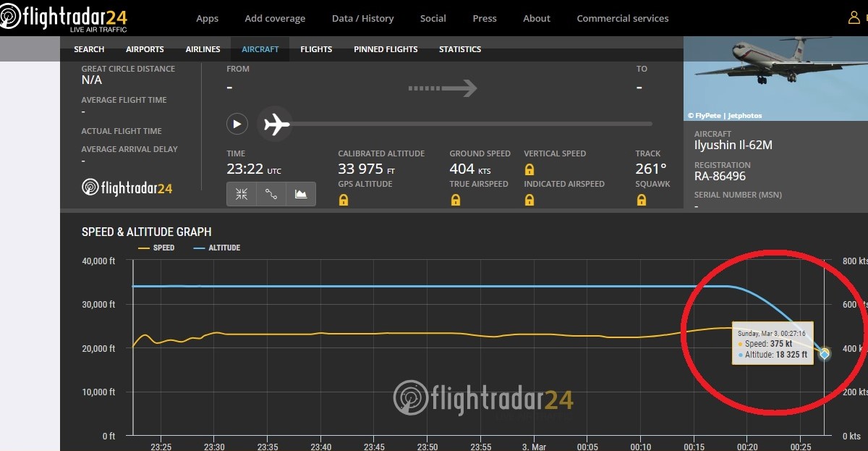Image resolution: width=868 pixels, height=451 pixels.
Task: Click the True Airspeed lock icon
Action: 456,200
